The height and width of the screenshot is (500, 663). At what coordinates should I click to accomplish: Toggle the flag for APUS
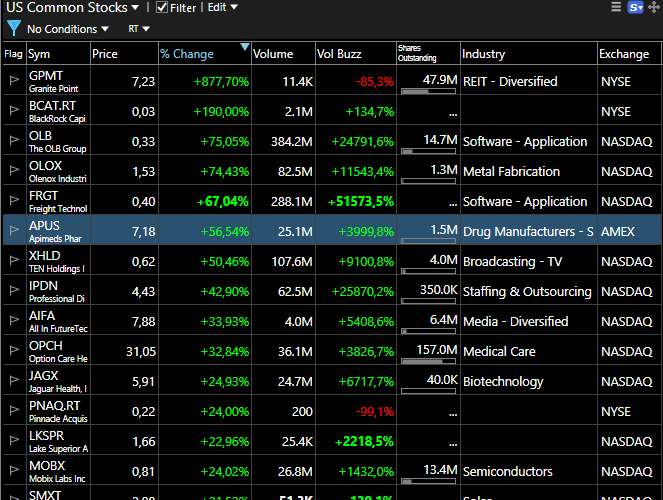click(x=14, y=230)
